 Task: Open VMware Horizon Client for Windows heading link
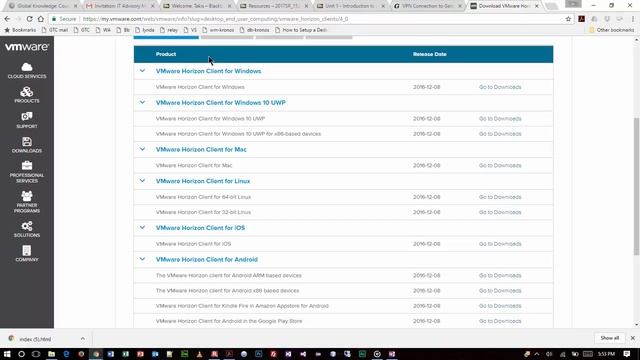pos(208,71)
